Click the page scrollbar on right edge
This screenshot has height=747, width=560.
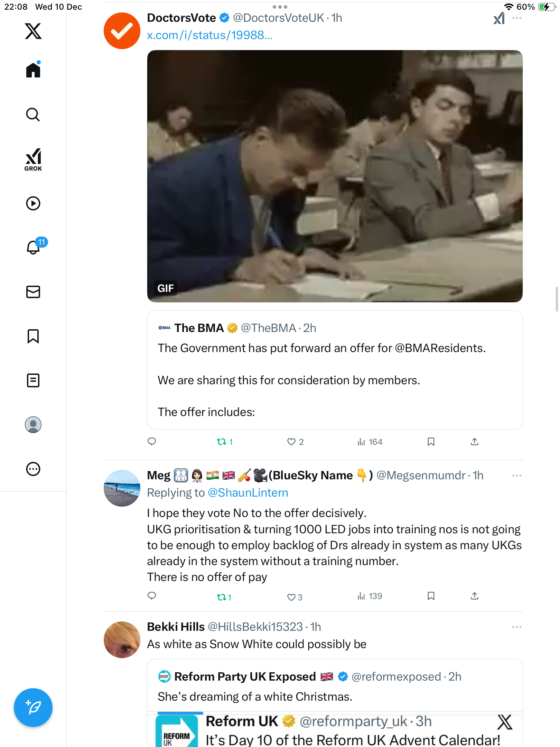[557, 299]
